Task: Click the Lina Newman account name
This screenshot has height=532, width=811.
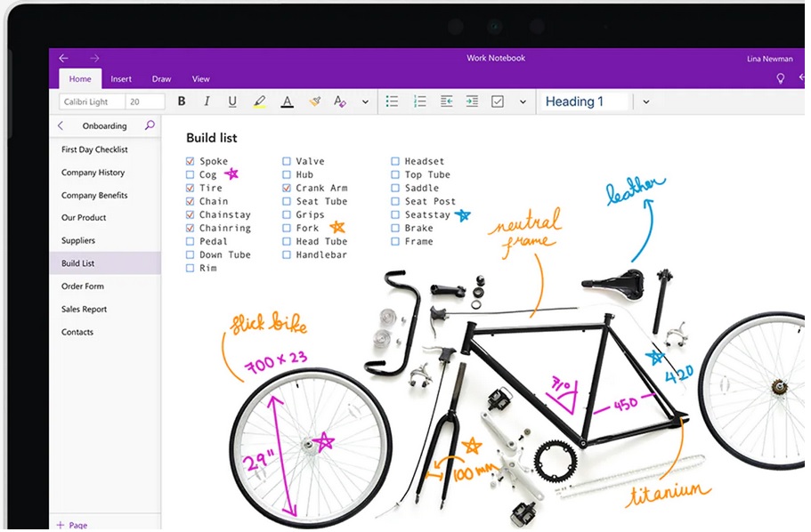Action: click(769, 59)
